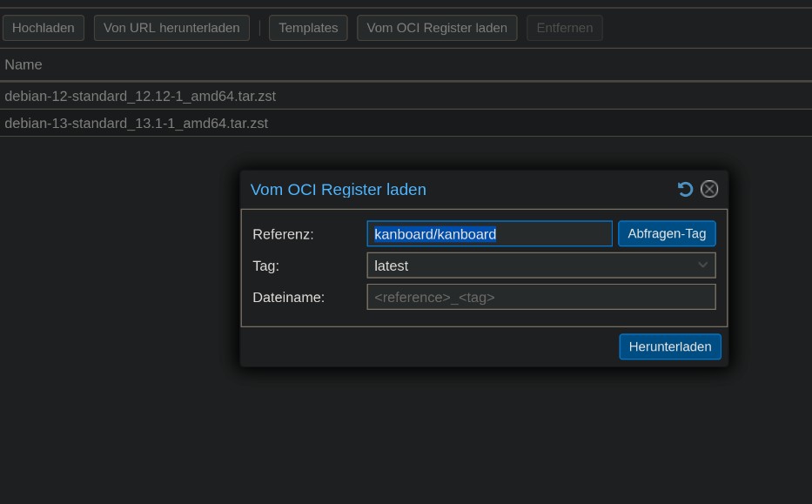Viewport: 812px width, 504px height.
Task: Click the Dateiname: field label
Action: coord(288,297)
